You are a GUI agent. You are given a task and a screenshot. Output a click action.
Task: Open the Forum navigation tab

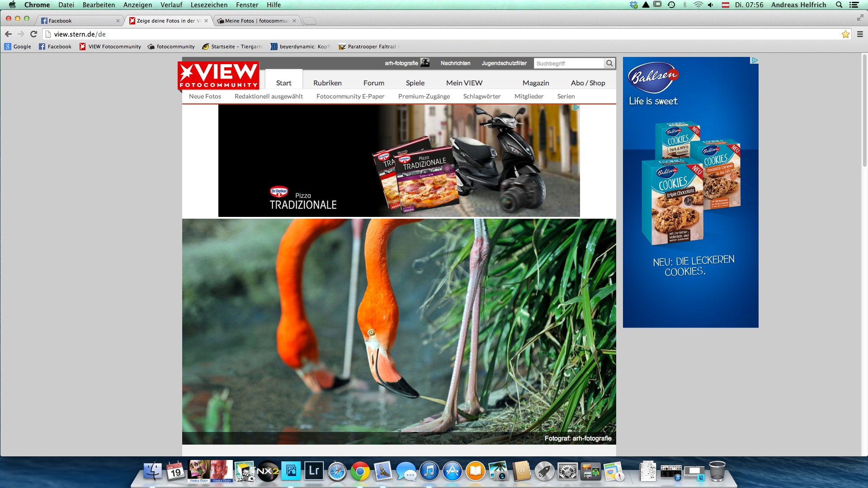pos(374,83)
